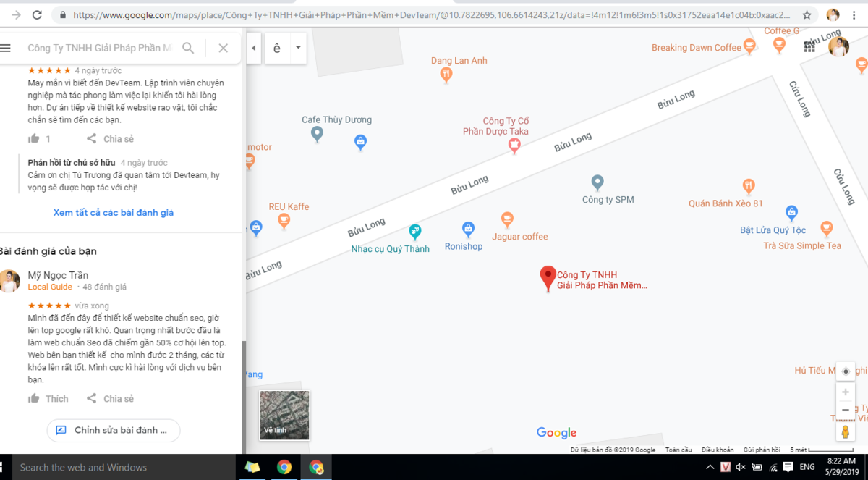868x480 pixels.
Task: Click Thích under your review
Action: click(48, 398)
